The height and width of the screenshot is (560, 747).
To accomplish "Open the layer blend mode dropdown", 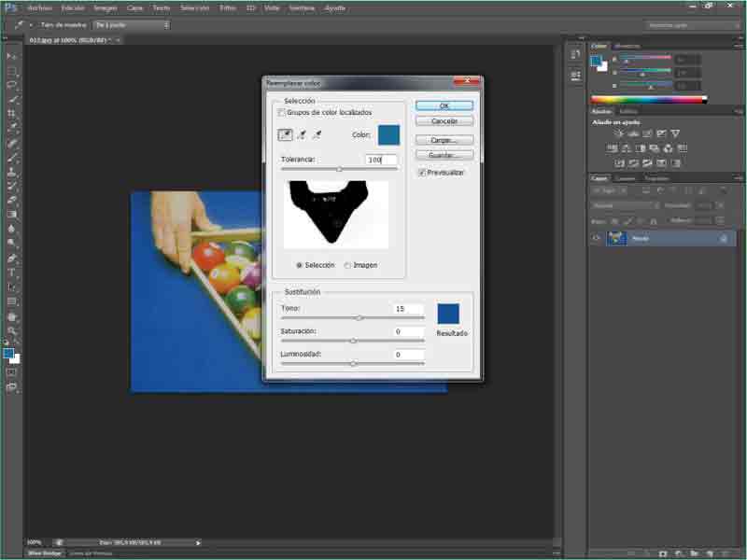I will (x=626, y=205).
